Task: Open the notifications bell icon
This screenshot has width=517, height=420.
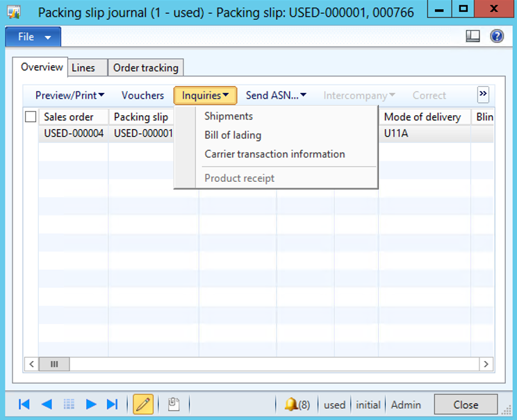Action: click(291, 405)
